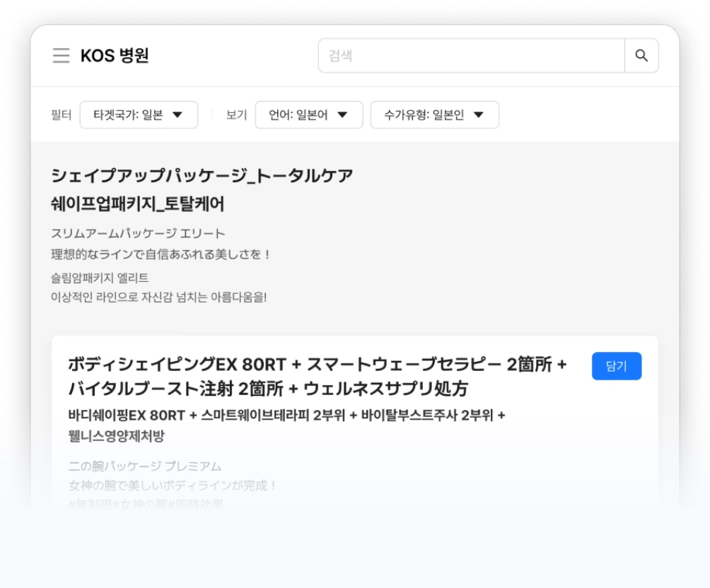Click inside the 검색 search input field
Image resolution: width=710 pixels, height=588 pixels.
(467, 55)
